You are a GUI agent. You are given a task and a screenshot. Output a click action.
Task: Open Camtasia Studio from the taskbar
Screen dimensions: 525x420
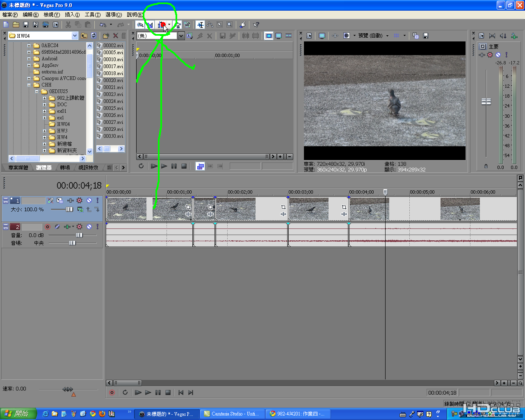click(232, 414)
